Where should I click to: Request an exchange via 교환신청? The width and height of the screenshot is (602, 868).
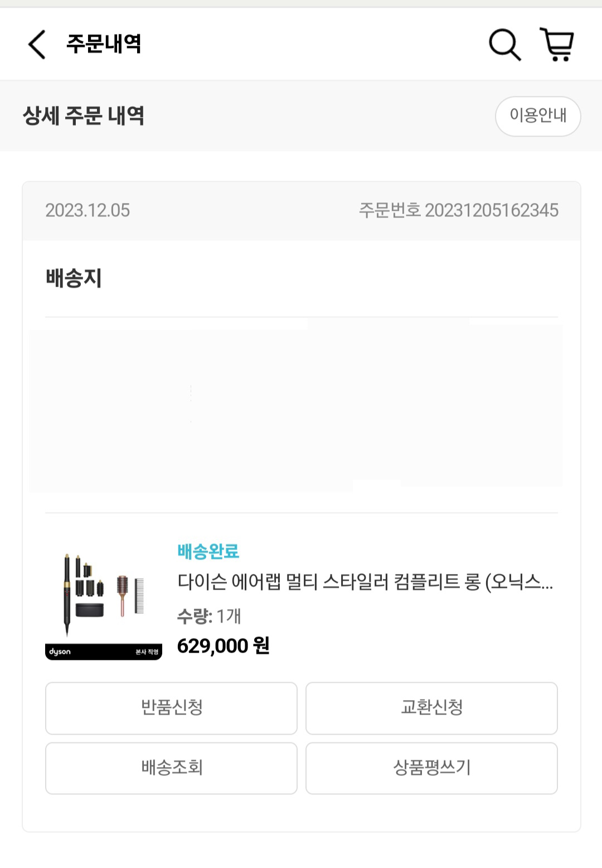pyautogui.click(x=431, y=708)
